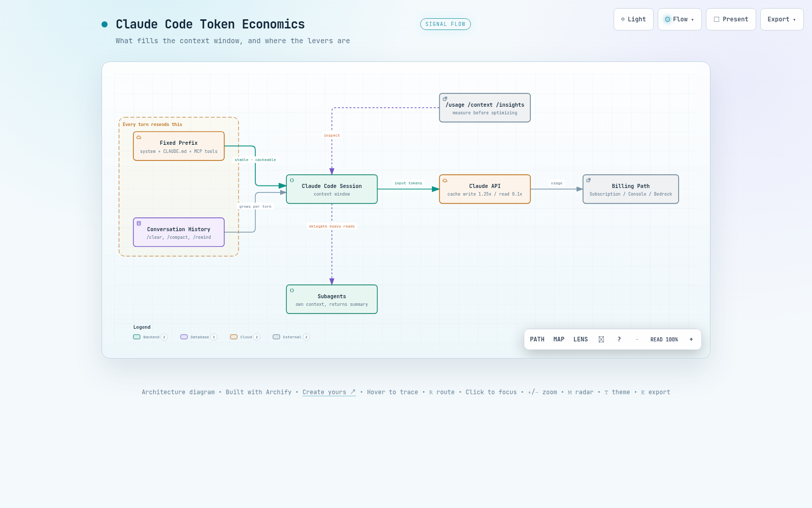Toggle Present mode
The image size is (812, 508).
(731, 19)
